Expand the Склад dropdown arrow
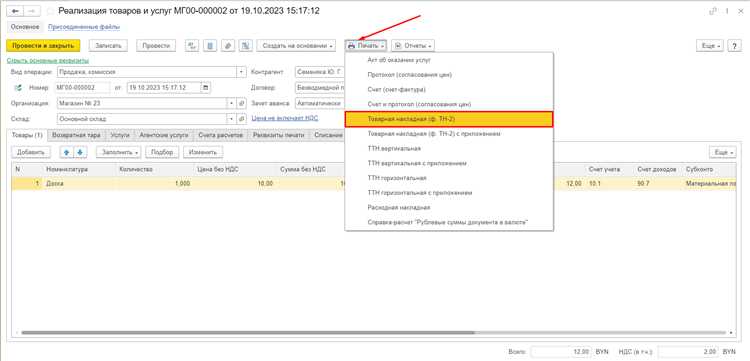The image size is (750, 361). click(x=232, y=119)
